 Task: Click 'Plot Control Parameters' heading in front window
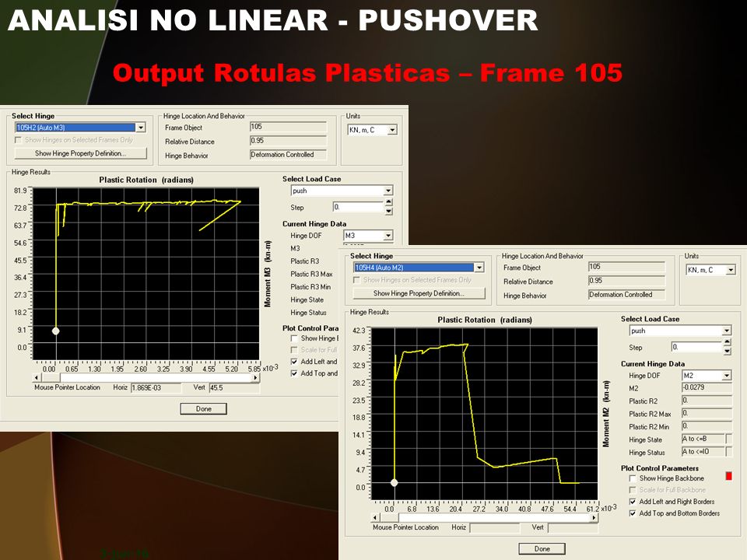tap(660, 468)
